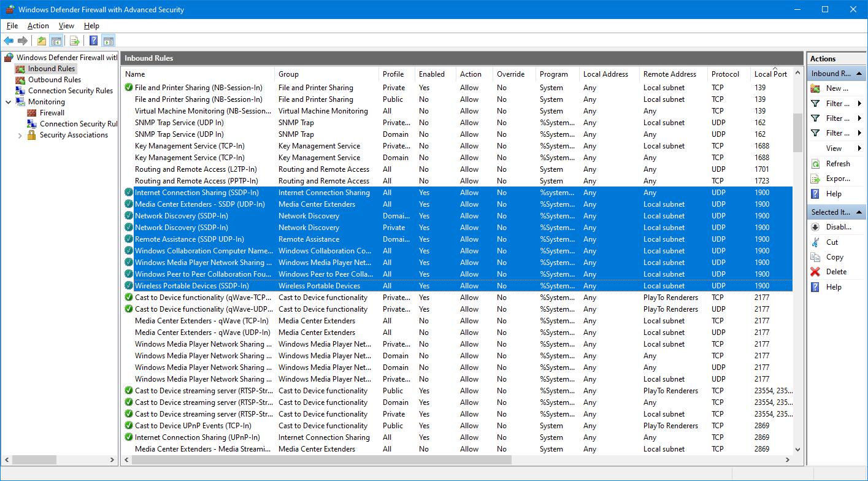This screenshot has width=868, height=481.
Task: Click the Up one level folder icon
Action: pyautogui.click(x=41, y=41)
